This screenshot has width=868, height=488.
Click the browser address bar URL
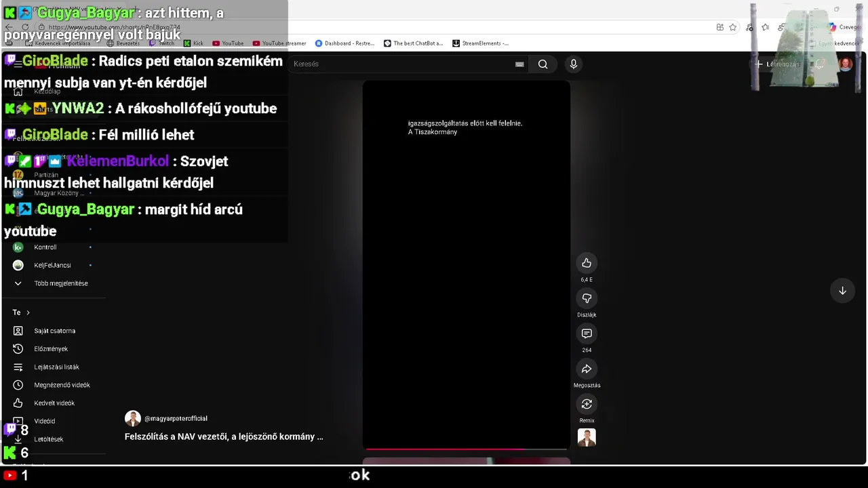tap(114, 27)
